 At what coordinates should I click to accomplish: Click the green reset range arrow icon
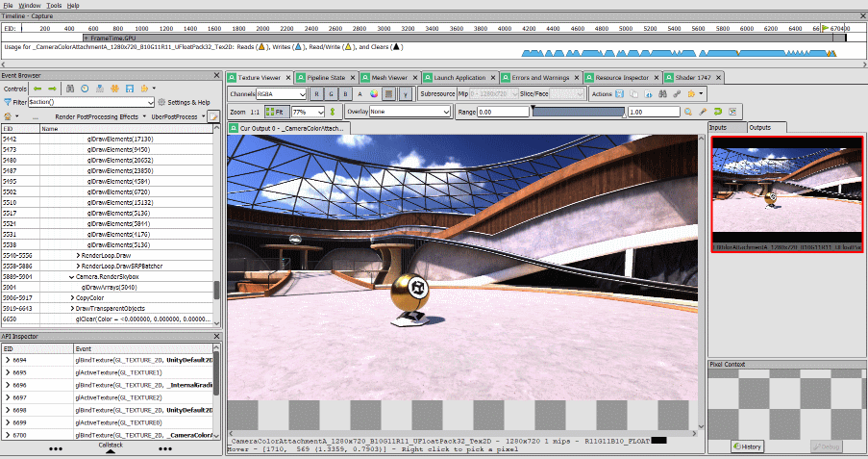718,112
